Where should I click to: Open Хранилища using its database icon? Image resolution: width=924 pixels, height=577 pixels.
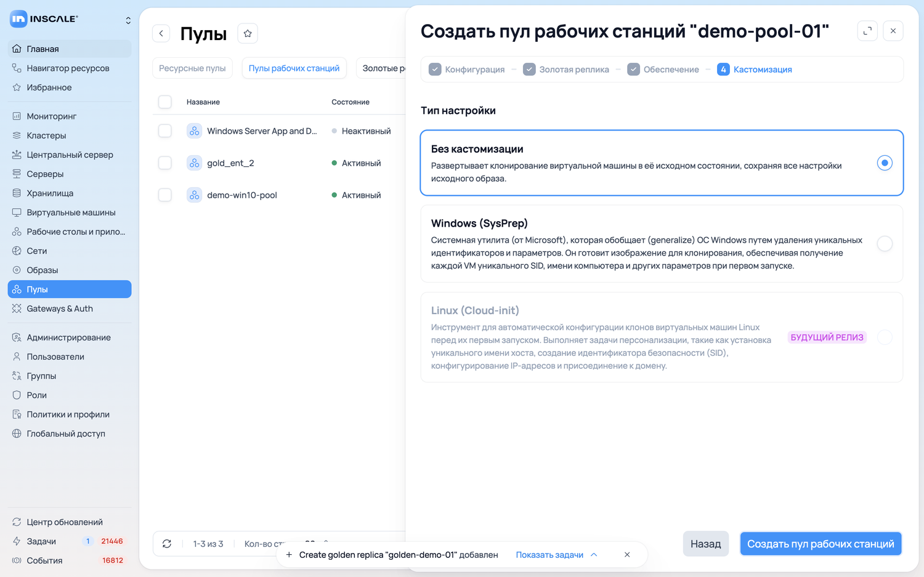click(17, 193)
